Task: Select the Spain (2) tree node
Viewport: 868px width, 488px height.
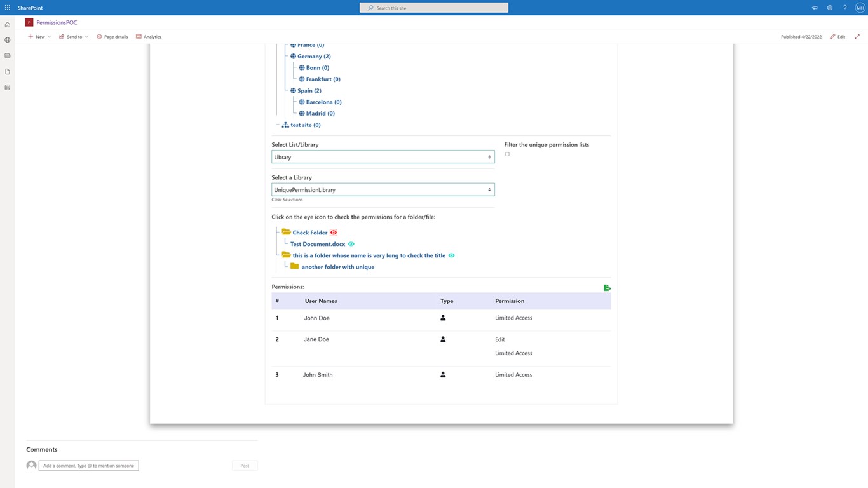Action: pos(309,91)
